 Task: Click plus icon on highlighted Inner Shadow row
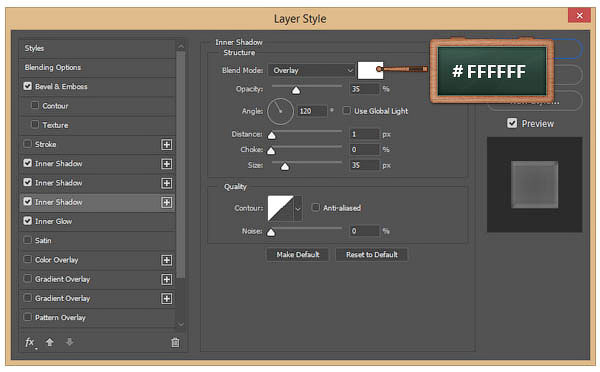166,202
